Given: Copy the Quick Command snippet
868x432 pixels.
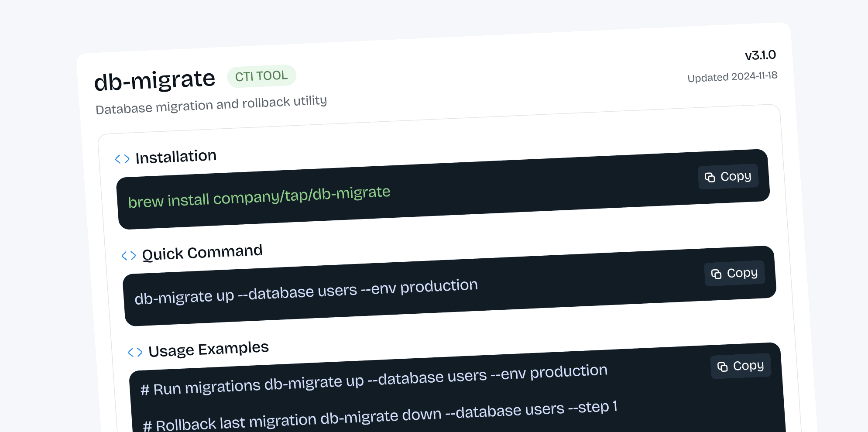Looking at the screenshot, I should click(734, 273).
